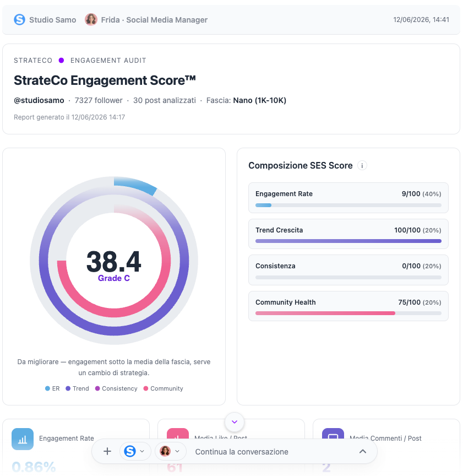Click the empty Consistenza progress bar
Screen dimensions: 463x476
pyautogui.click(x=348, y=278)
